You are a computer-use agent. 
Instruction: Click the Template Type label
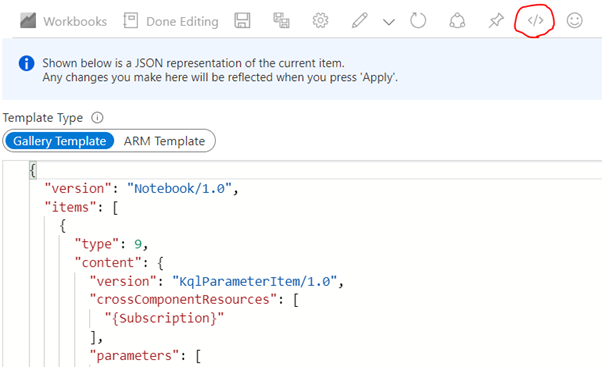point(43,117)
